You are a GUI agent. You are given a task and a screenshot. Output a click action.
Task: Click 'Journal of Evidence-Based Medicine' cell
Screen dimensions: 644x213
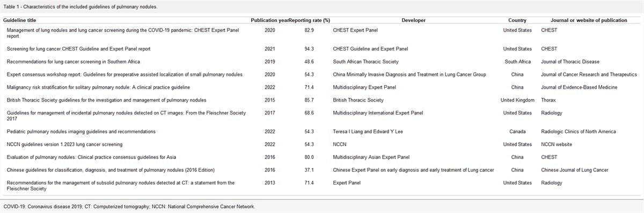coord(579,87)
